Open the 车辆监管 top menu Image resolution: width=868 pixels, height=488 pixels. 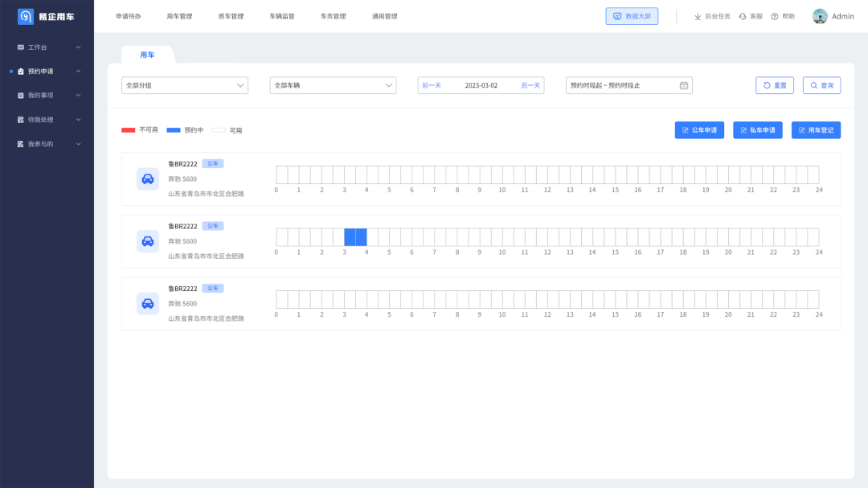(x=282, y=16)
